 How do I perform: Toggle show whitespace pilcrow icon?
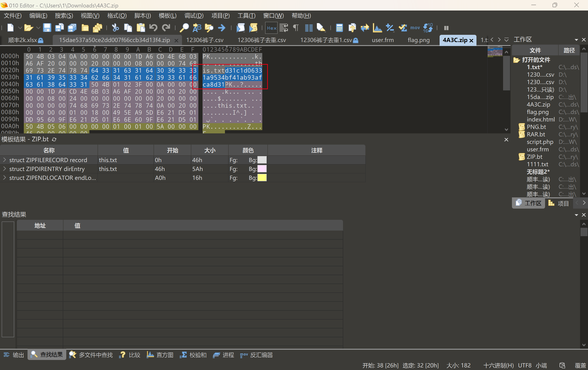296,28
